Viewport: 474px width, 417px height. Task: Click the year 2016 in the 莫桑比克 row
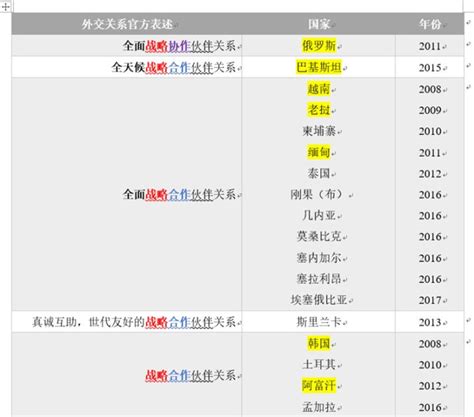(430, 237)
